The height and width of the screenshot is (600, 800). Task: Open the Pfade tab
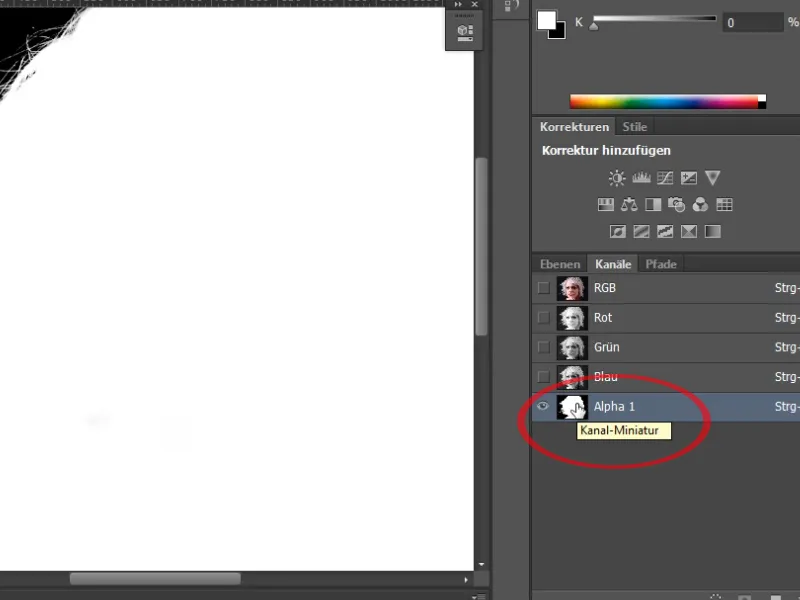coord(661,264)
